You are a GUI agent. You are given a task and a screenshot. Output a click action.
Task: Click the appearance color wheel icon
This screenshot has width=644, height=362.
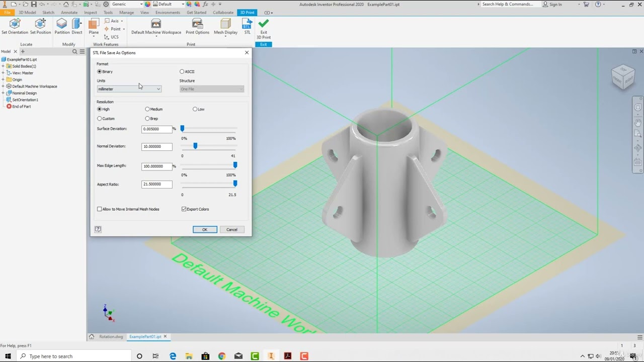[x=148, y=4]
